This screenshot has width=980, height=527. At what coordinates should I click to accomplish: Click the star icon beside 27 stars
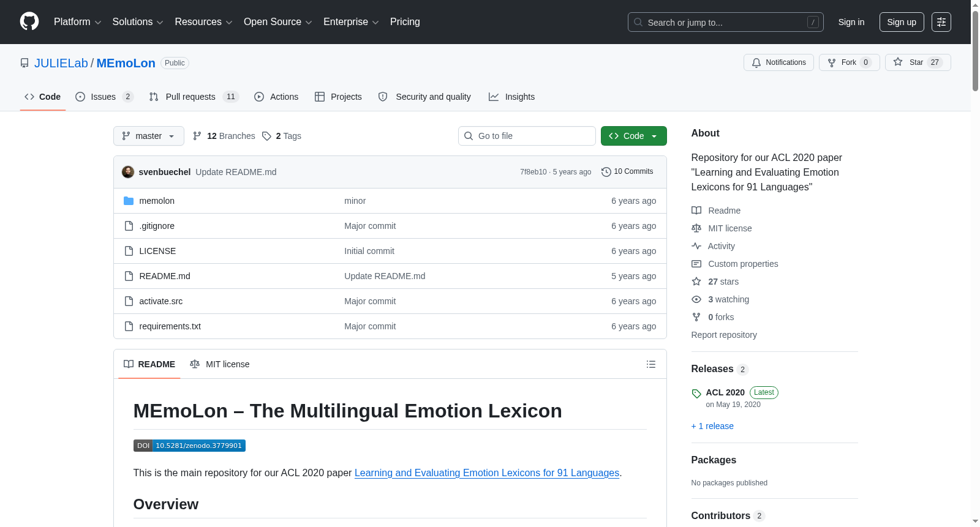[x=696, y=282]
